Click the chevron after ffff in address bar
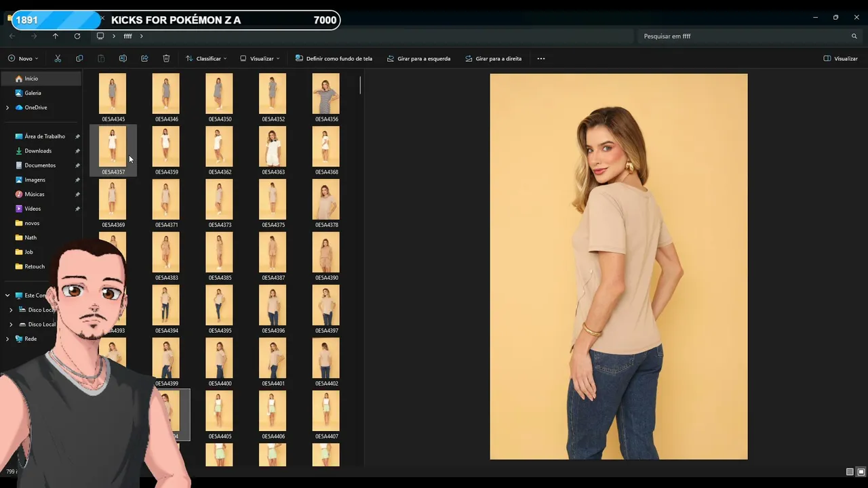 click(x=142, y=36)
